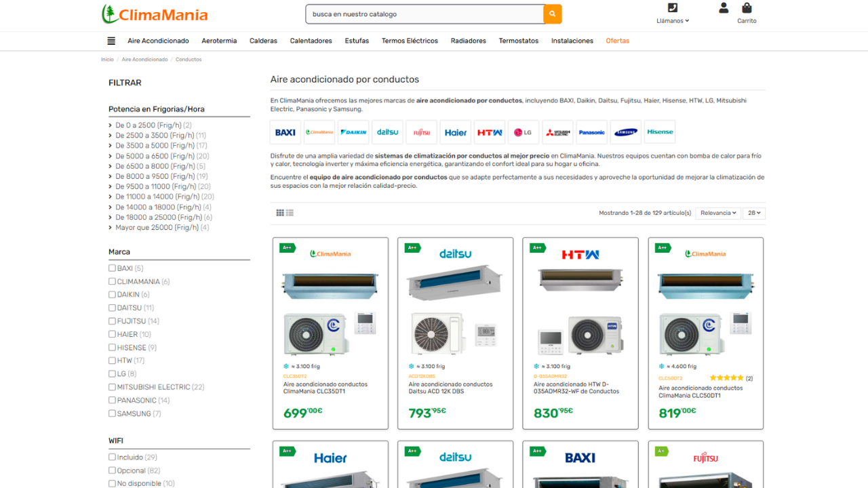This screenshot has height=488, width=868.
Task: Go to the Ofertas menu item
Action: click(617, 41)
